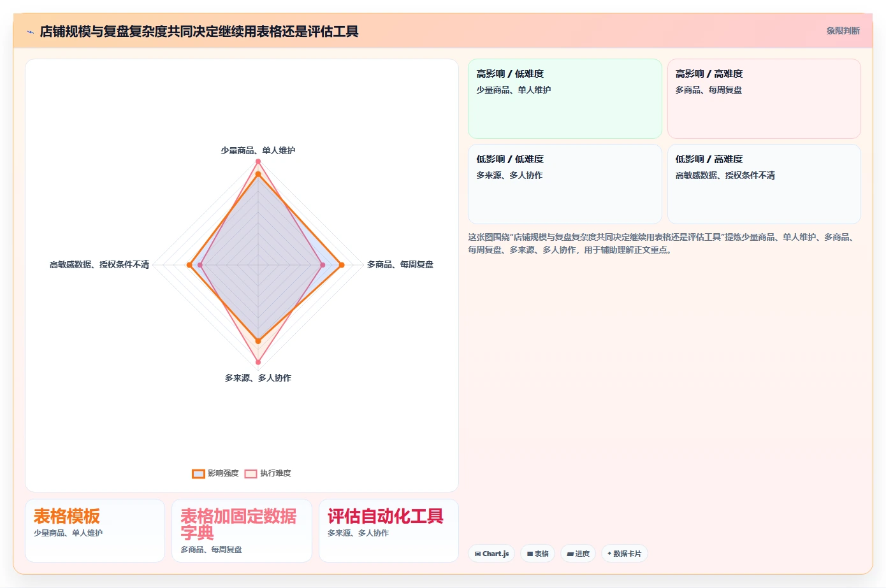The height and width of the screenshot is (588, 886).
Task: Click the pink data point on the 多商品 axis
Action: point(323,265)
